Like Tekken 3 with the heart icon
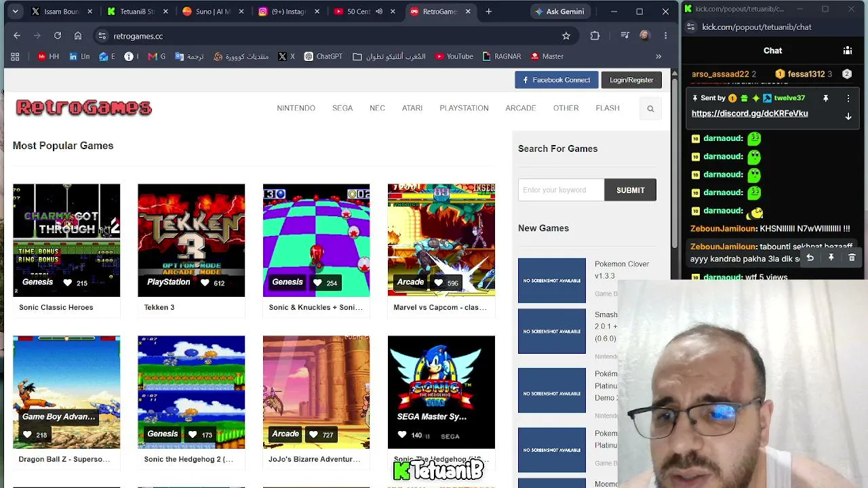Image resolution: width=868 pixels, height=488 pixels. [x=205, y=283]
